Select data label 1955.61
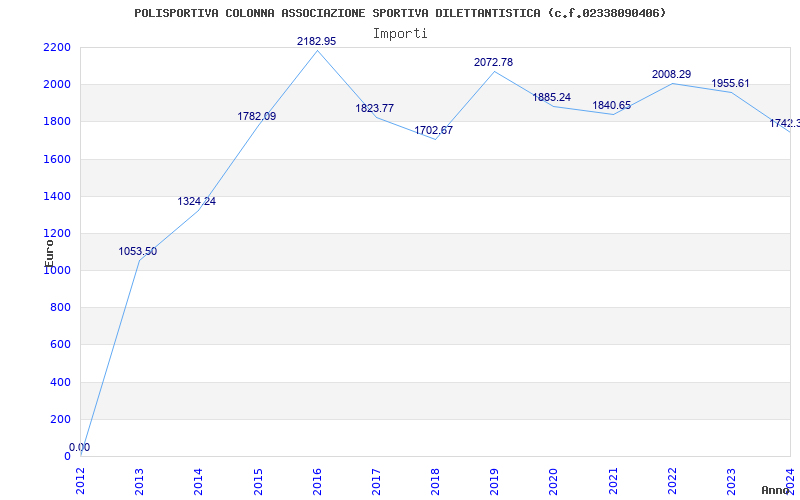The width and height of the screenshot is (800, 500). (x=730, y=84)
